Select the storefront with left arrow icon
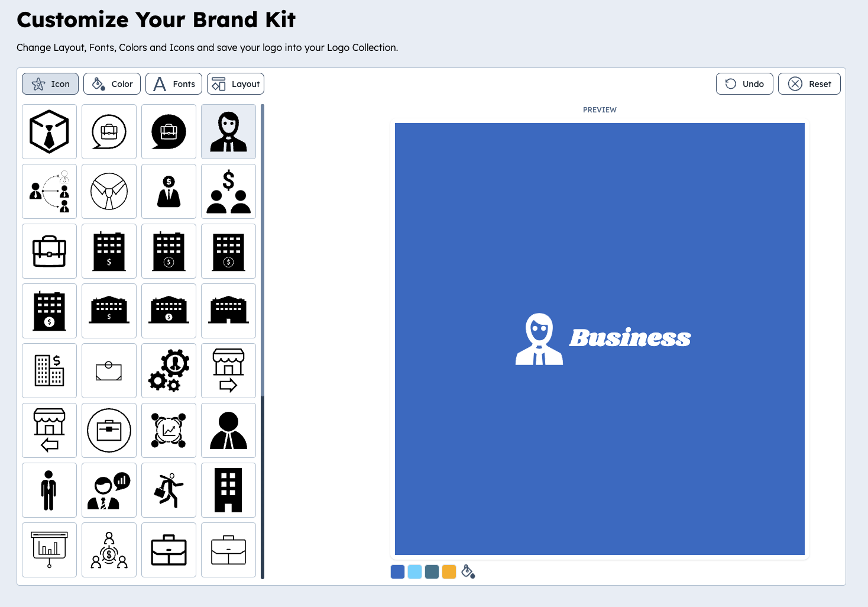Image resolution: width=868 pixels, height=607 pixels. click(49, 431)
